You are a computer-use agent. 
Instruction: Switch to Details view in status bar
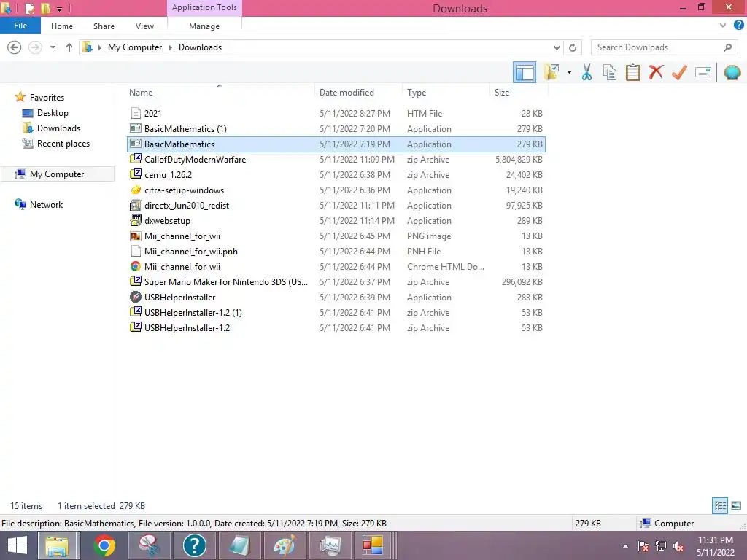pos(720,505)
